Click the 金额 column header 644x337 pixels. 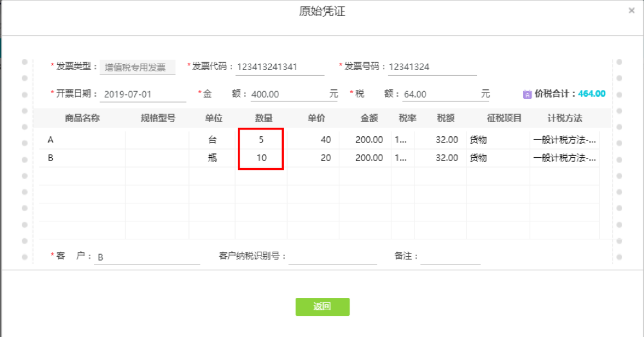point(369,119)
